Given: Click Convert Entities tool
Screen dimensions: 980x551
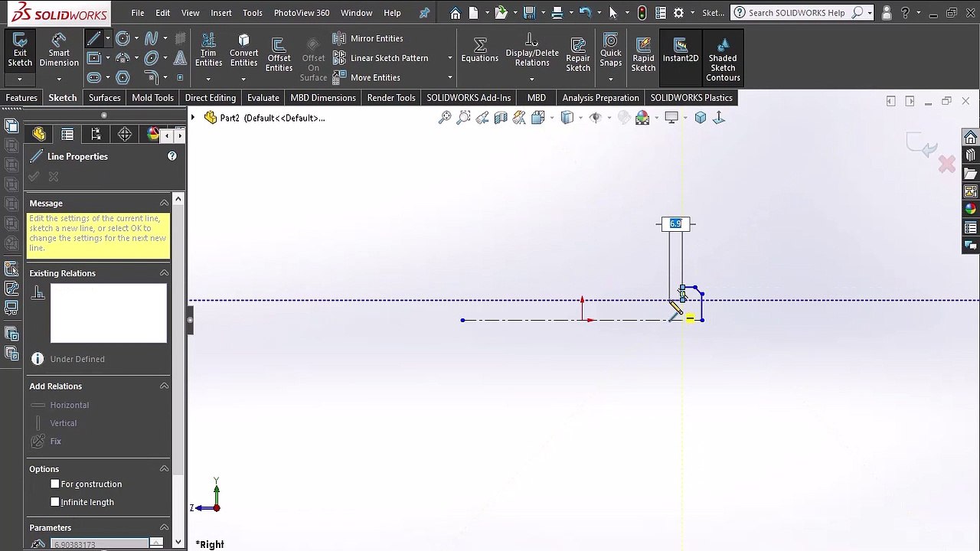Looking at the screenshot, I should point(243,51).
